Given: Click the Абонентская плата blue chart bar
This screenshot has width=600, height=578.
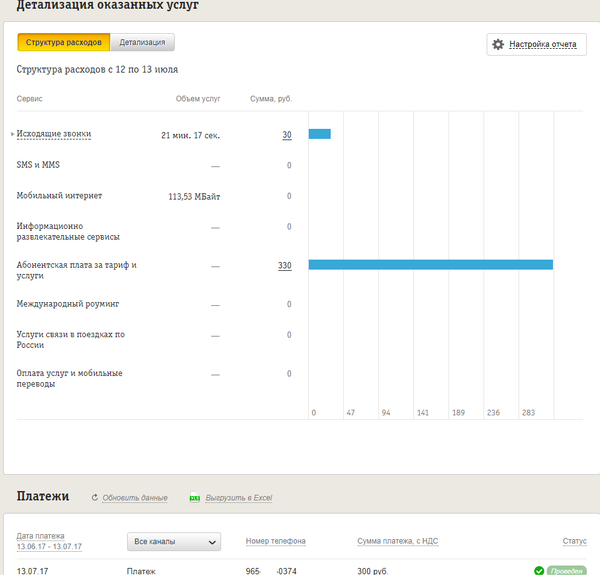Looking at the screenshot, I should pyautogui.click(x=430, y=264).
